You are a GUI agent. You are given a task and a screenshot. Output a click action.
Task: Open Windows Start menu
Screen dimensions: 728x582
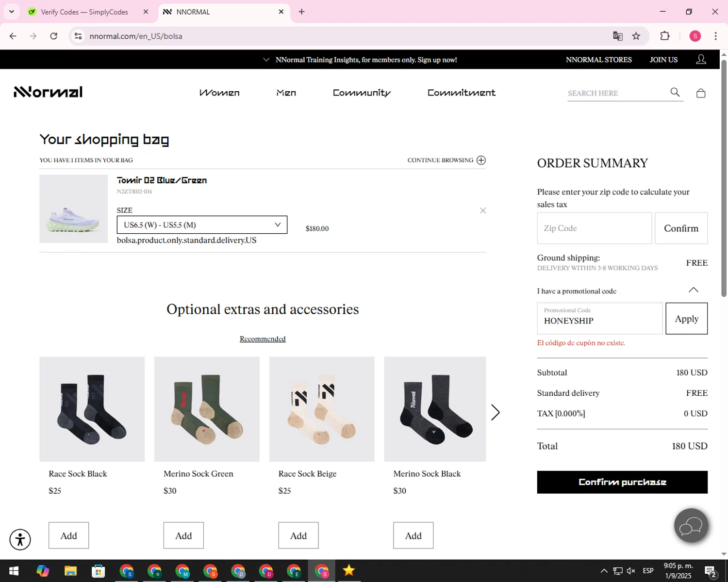14,571
